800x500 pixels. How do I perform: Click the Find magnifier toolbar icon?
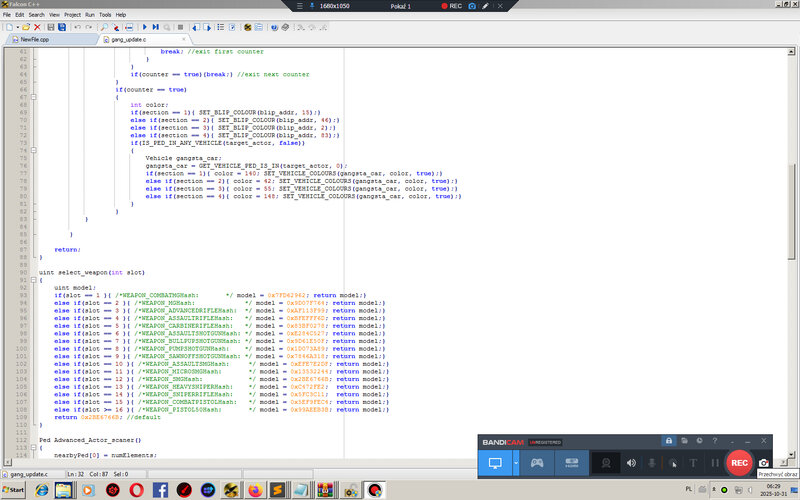(103, 26)
